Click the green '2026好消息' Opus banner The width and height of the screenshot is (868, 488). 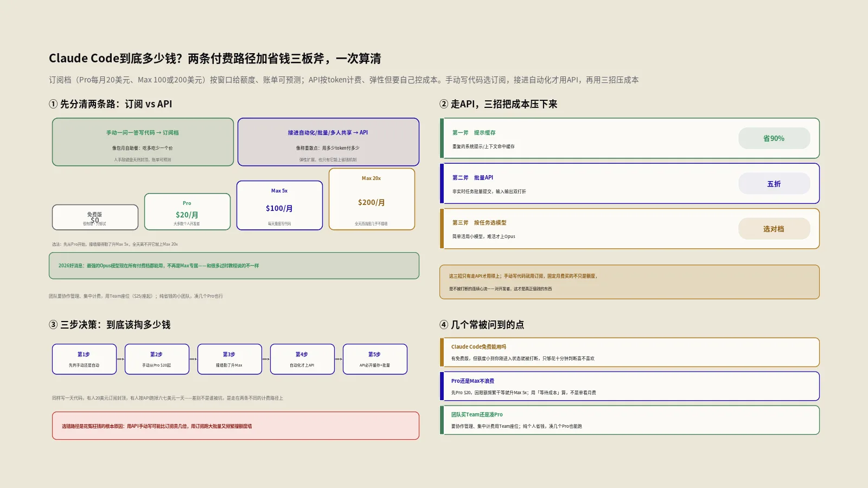(x=234, y=266)
